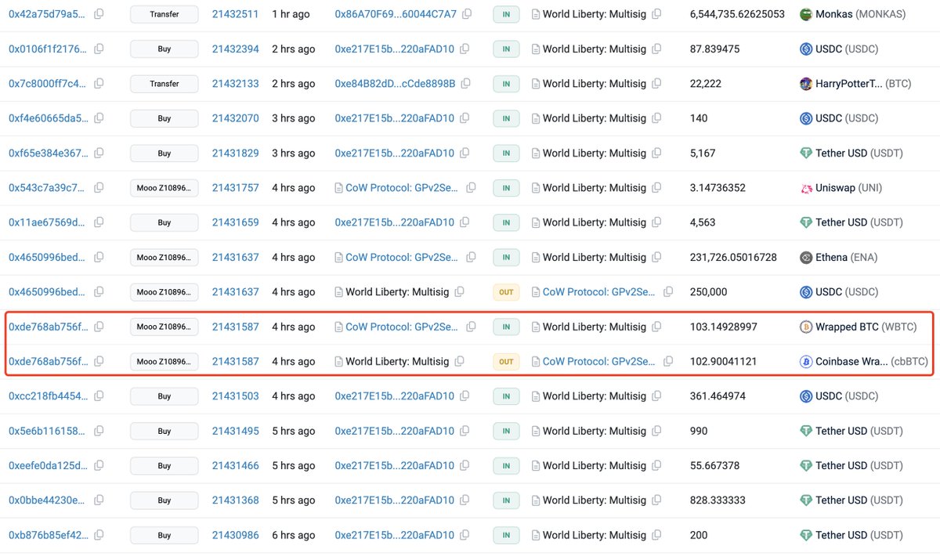Copy transaction hash 0xb876b85ef42

(x=99, y=535)
